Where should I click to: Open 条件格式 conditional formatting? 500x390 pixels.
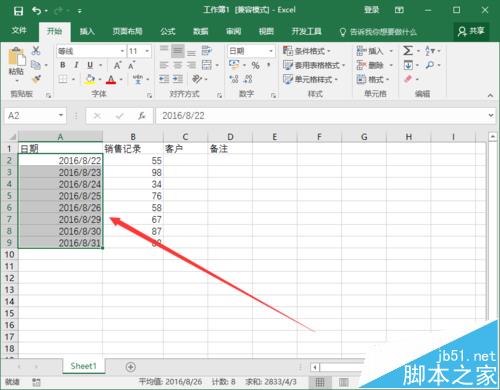click(307, 51)
